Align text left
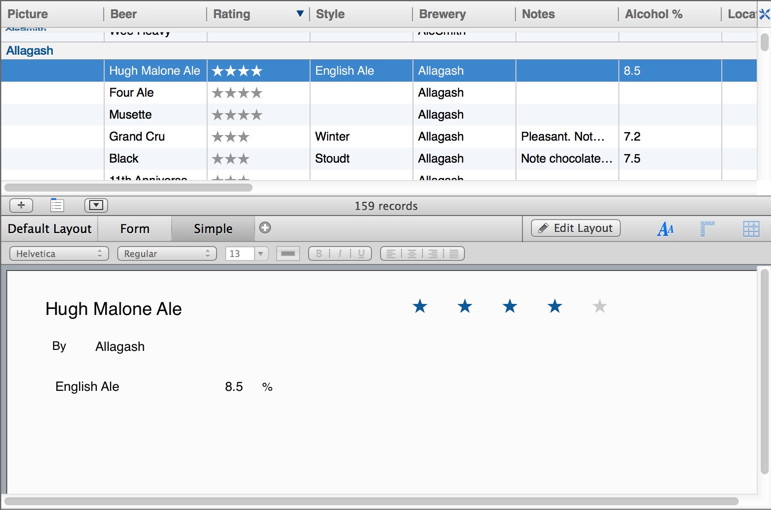771x510 pixels. [391, 254]
